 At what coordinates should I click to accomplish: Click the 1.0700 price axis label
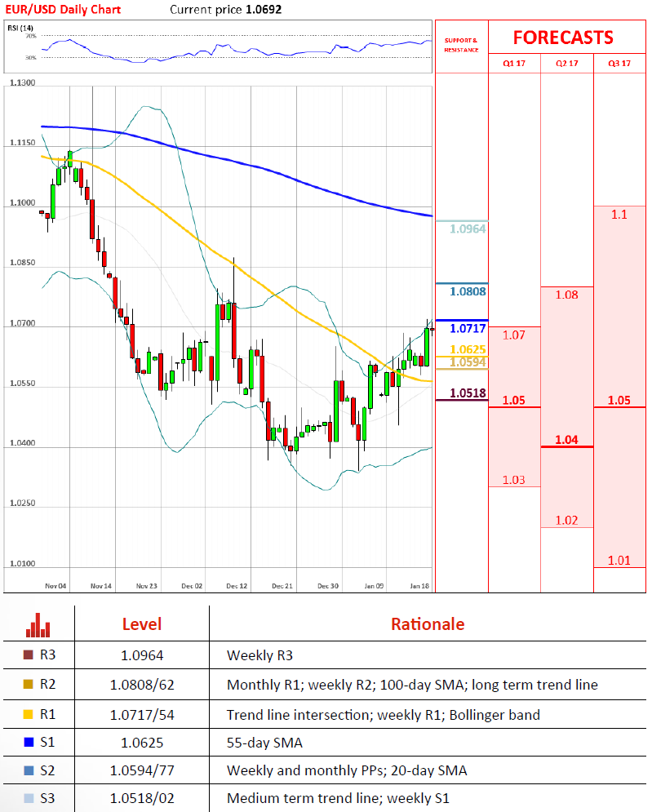click(x=22, y=323)
